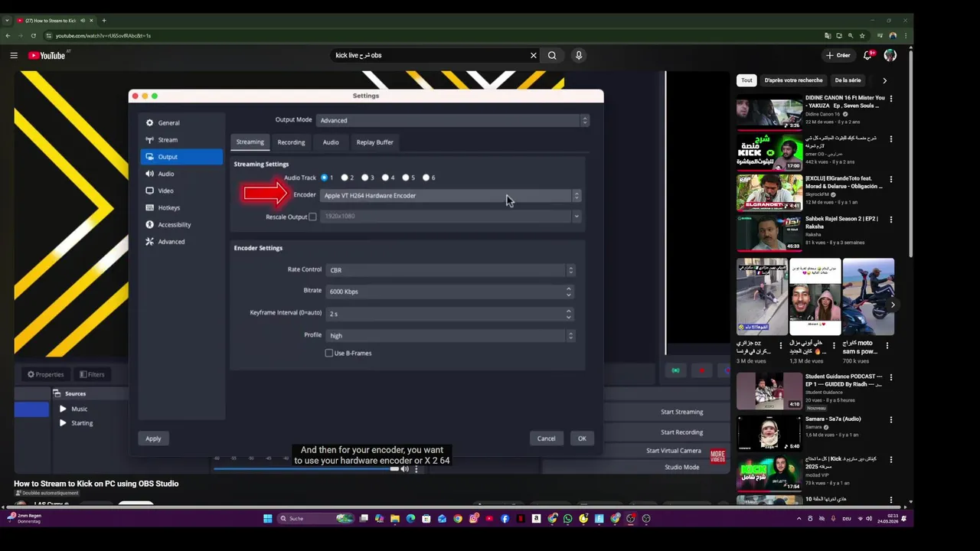The image size is (980, 551).
Task: Open WhatsApp from the taskbar
Action: [567, 518]
